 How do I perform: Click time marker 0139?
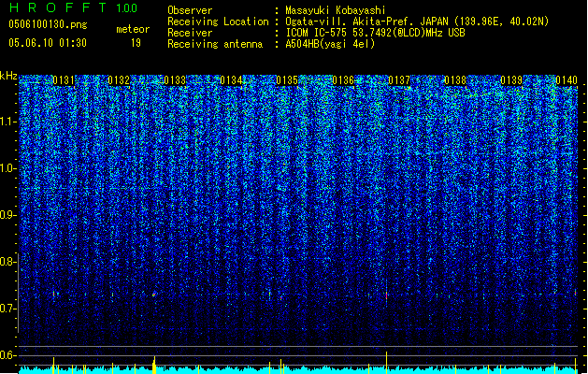coord(511,80)
